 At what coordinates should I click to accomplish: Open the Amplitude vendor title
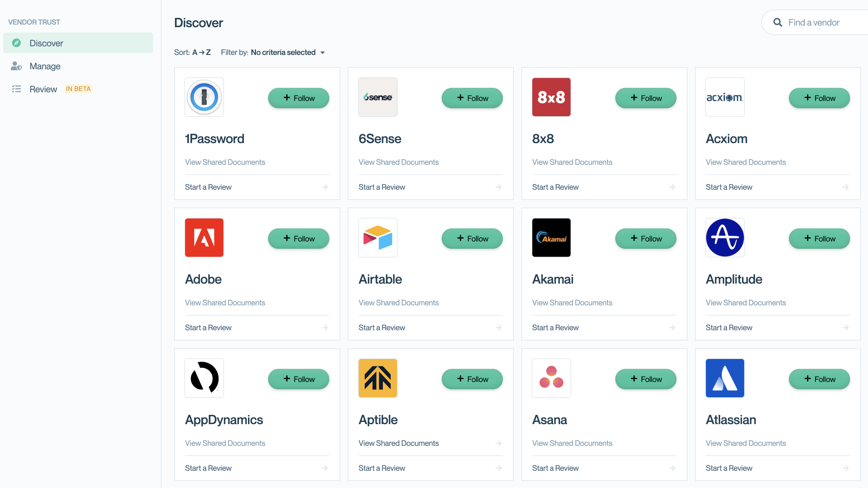point(734,279)
